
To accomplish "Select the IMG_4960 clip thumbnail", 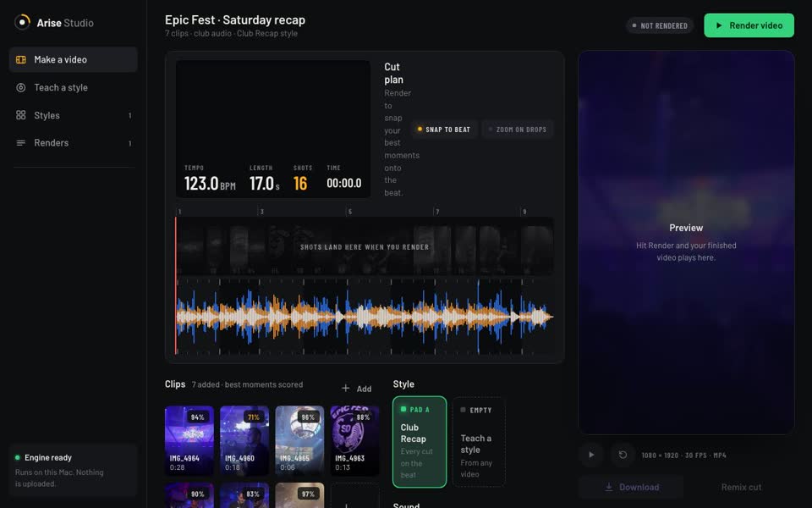I will [244, 440].
